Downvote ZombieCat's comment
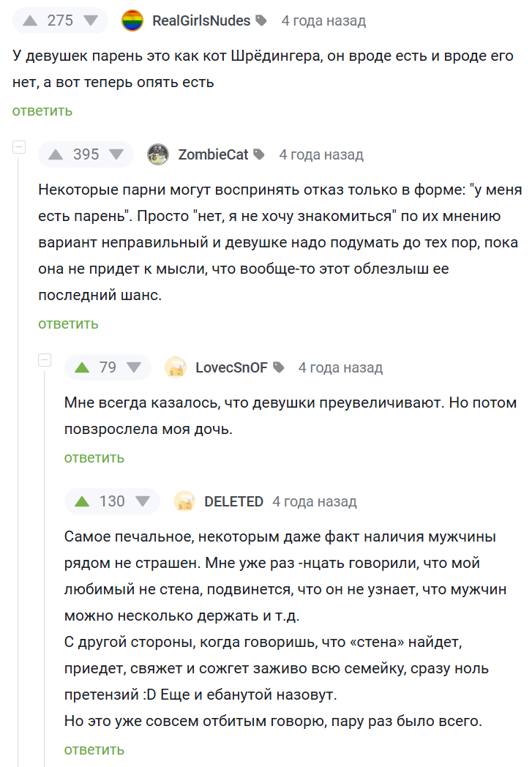Screen dimensions: 532x767 point(117,154)
